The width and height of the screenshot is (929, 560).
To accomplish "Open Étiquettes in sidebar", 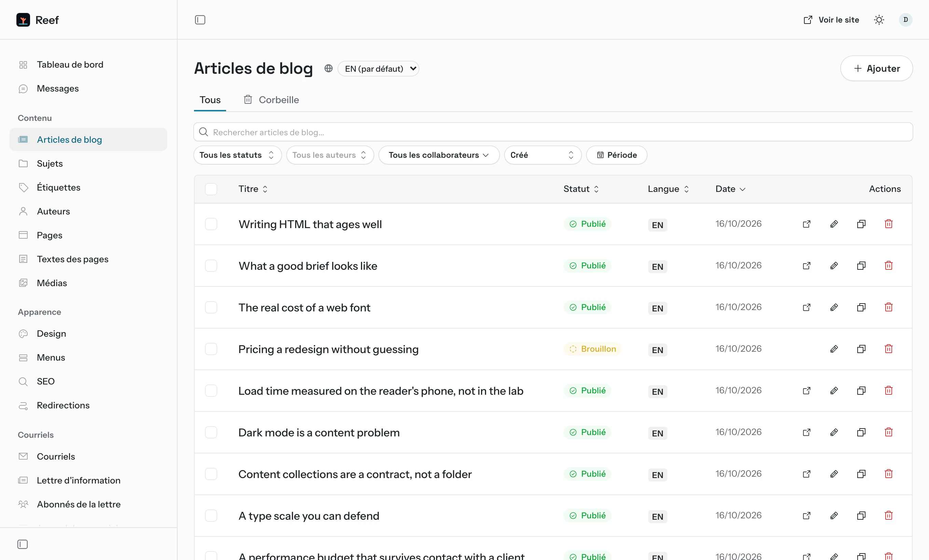I will (x=88, y=187).
